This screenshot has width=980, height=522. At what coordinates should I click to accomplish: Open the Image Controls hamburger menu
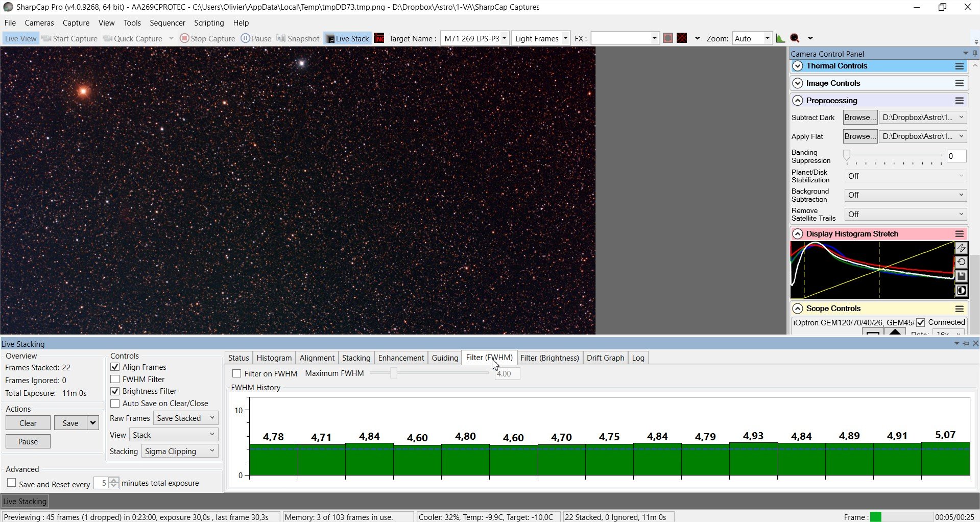(960, 83)
